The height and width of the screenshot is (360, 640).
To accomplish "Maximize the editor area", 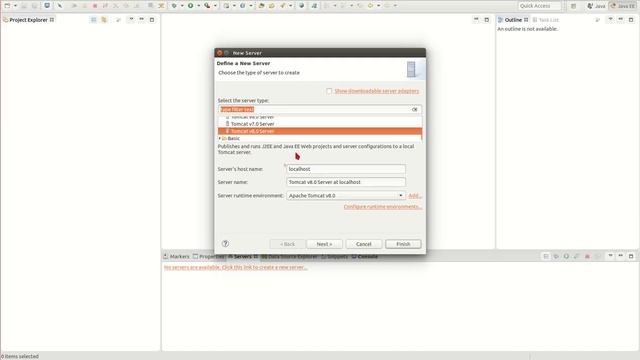I will coord(487,20).
